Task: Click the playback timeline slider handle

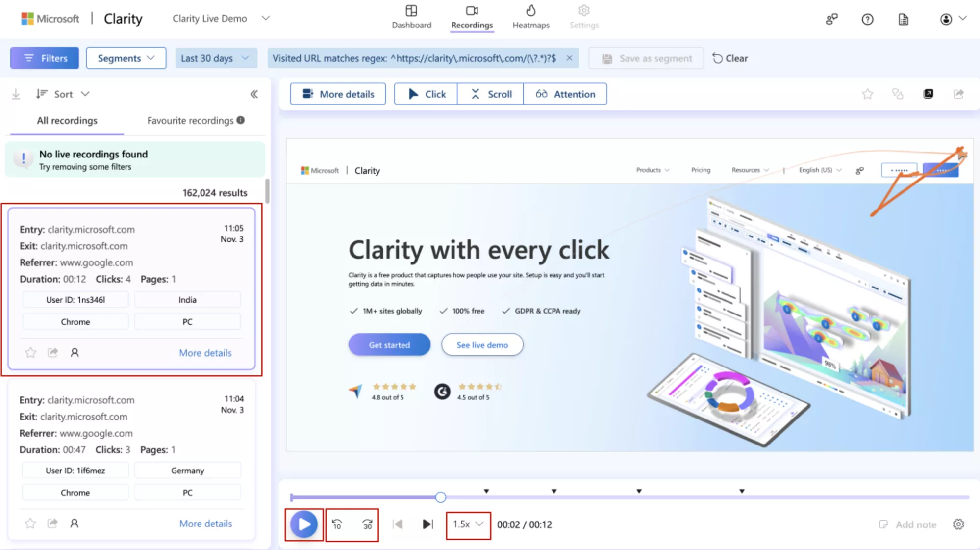Action: (x=440, y=497)
